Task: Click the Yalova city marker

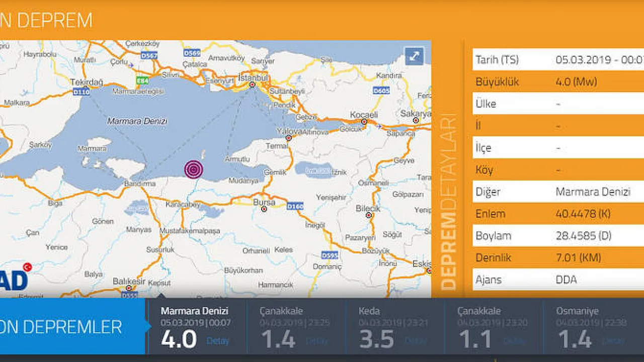Action: 289,138
